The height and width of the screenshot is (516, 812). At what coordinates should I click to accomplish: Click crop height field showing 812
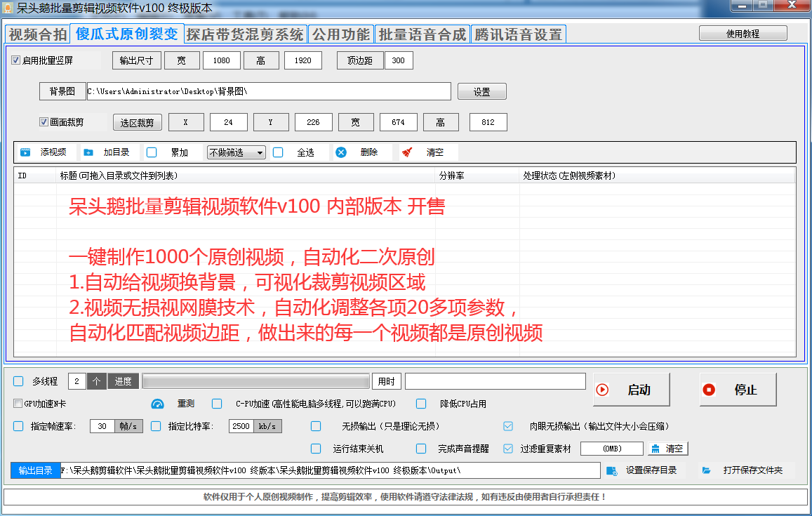(x=488, y=122)
